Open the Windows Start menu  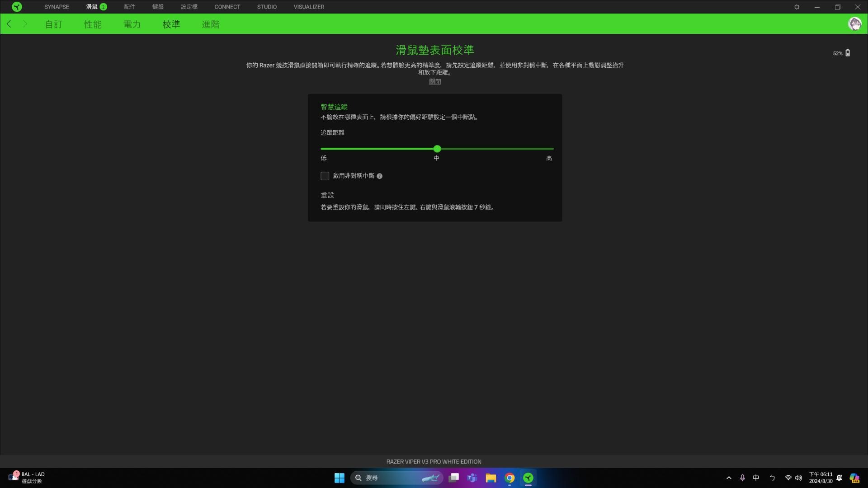339,478
